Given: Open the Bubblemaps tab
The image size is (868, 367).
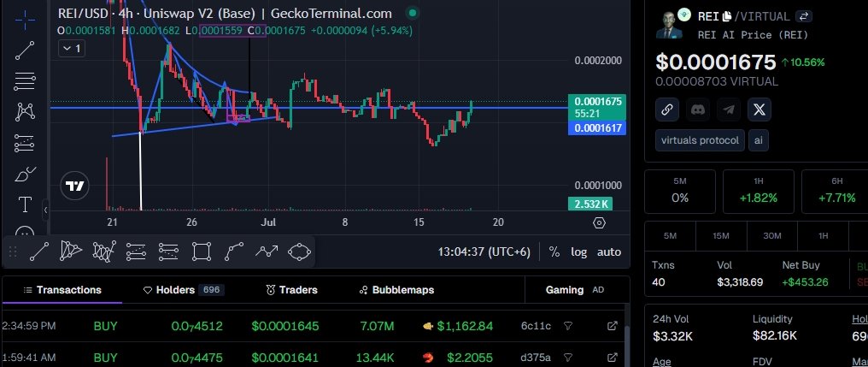Looking at the screenshot, I should click(x=396, y=290).
